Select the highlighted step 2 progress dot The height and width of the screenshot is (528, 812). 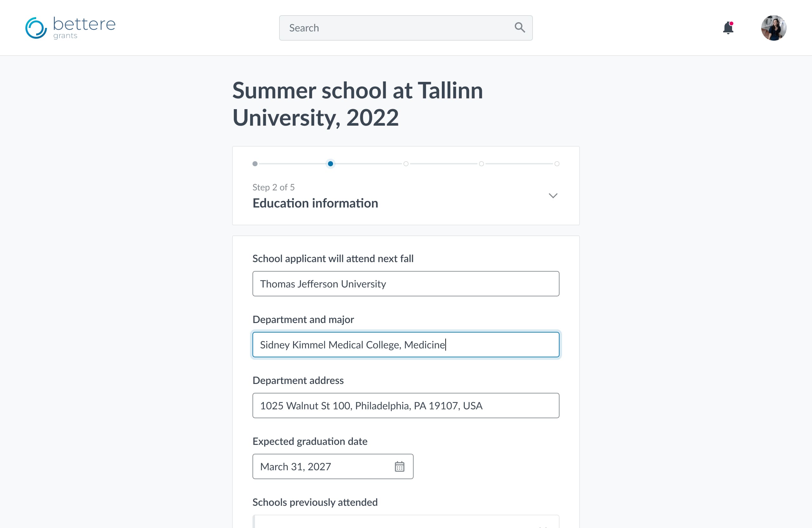pos(330,164)
